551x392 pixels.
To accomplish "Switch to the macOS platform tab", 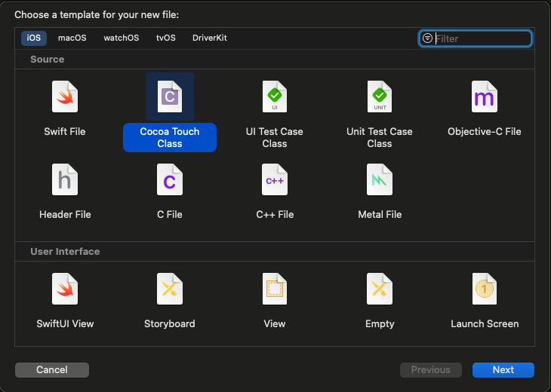I will [x=72, y=38].
